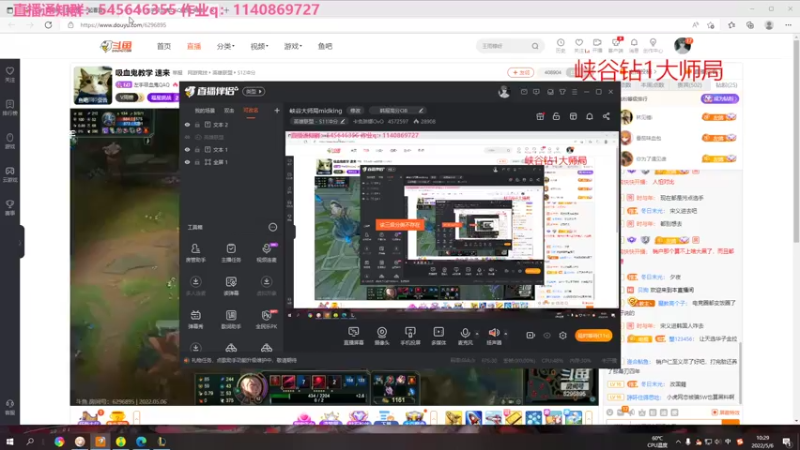
Task: Open the mail icon in companion title bar
Action: coord(524,92)
